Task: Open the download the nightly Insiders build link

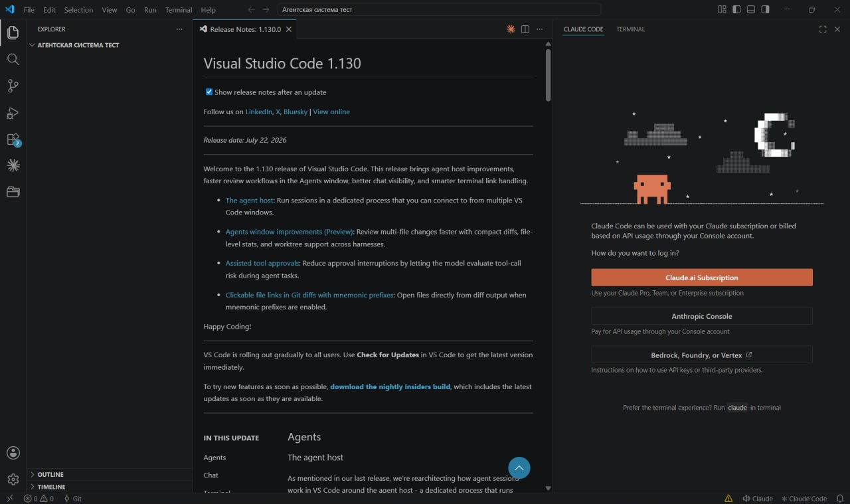Action: pos(390,386)
